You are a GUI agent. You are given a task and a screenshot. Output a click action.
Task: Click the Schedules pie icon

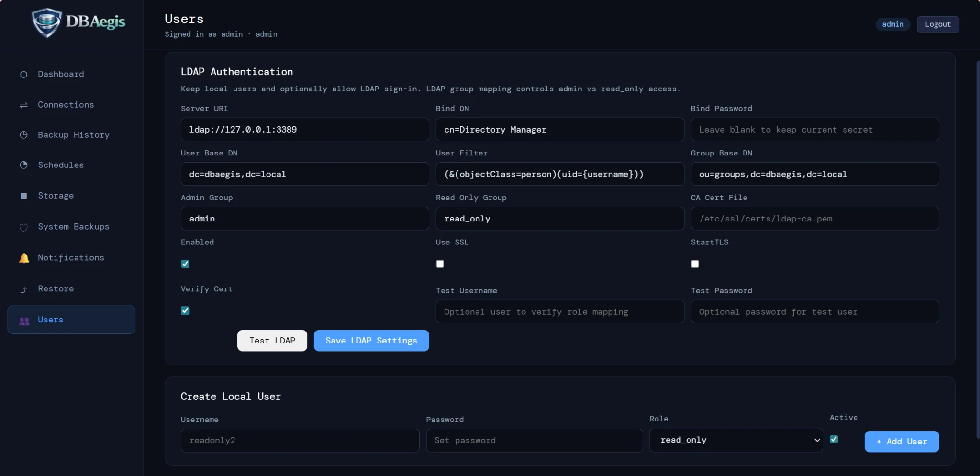23,165
